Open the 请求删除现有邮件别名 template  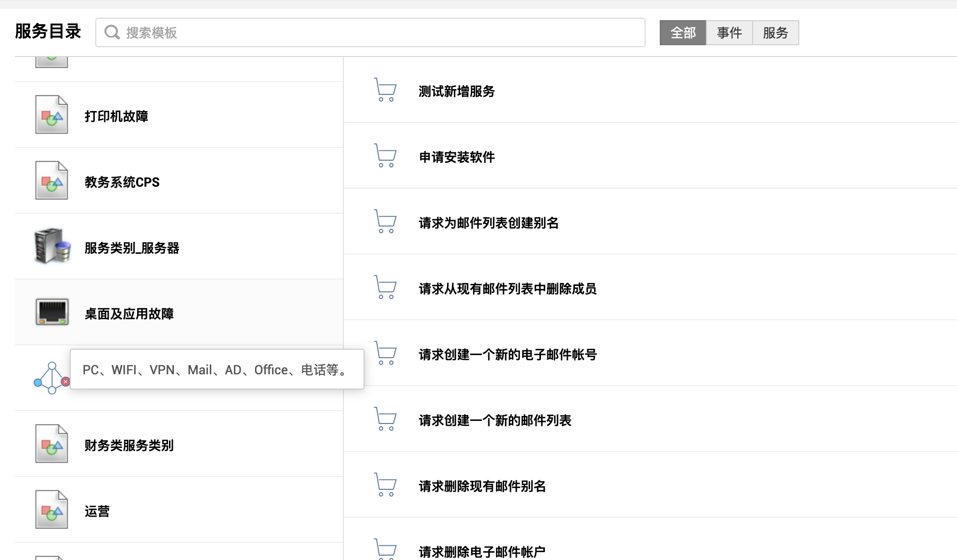pos(482,486)
